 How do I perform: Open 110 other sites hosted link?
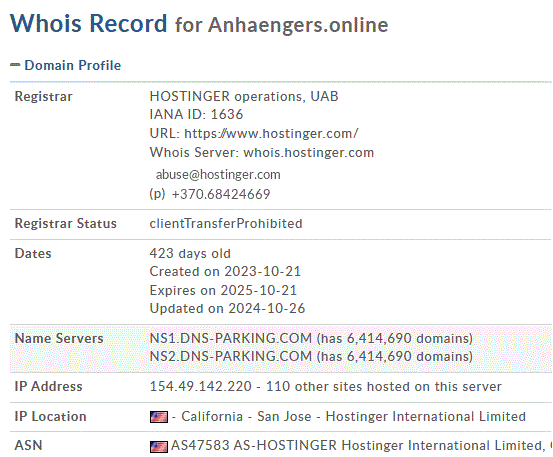[x=384, y=386]
